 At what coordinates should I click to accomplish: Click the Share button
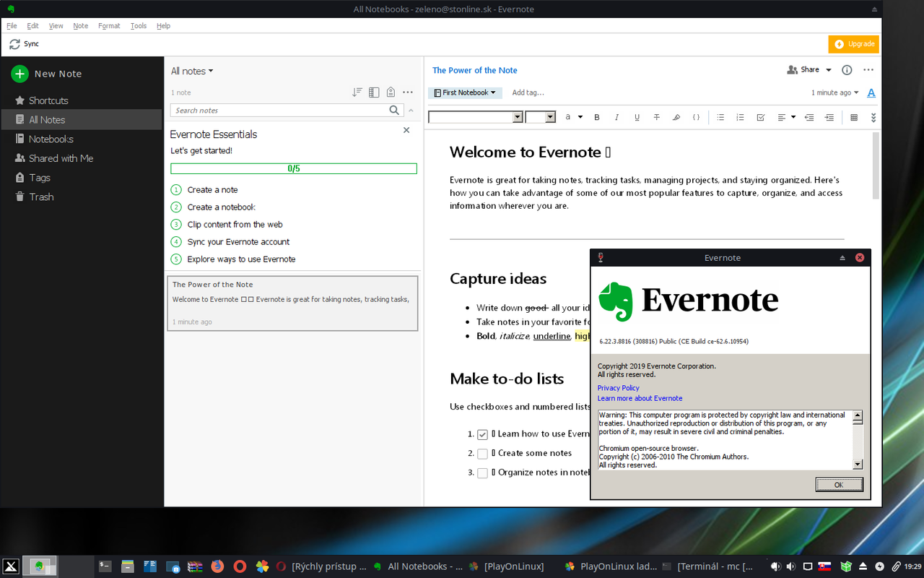[x=803, y=70]
